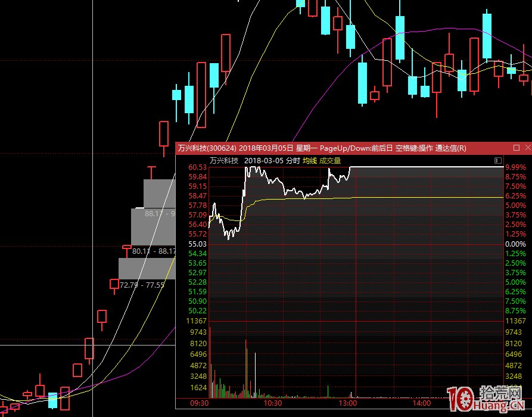This screenshot has width=532, height=417.
Task: Click the tallest red volume bar at market open
Action: pos(210,362)
